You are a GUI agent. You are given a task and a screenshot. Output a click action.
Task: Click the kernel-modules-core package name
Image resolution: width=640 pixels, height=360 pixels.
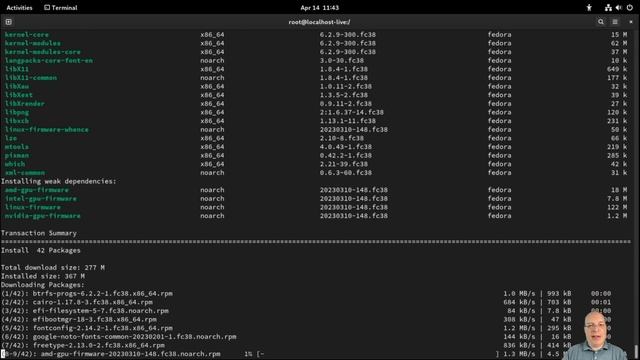42,52
